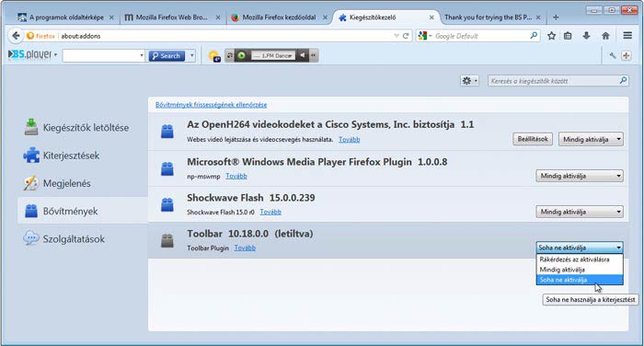
Task: Close the 'Mozilla Firefox kezdőoldal' tab
Action: pos(325,17)
